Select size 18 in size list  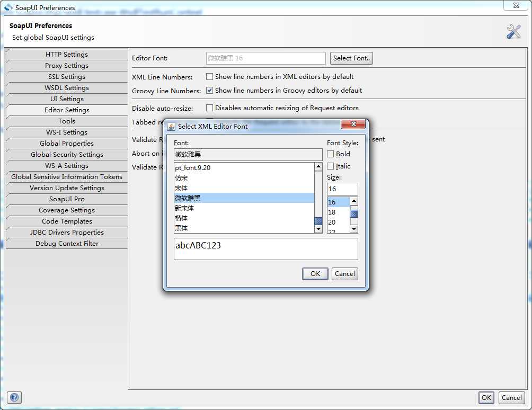point(338,212)
